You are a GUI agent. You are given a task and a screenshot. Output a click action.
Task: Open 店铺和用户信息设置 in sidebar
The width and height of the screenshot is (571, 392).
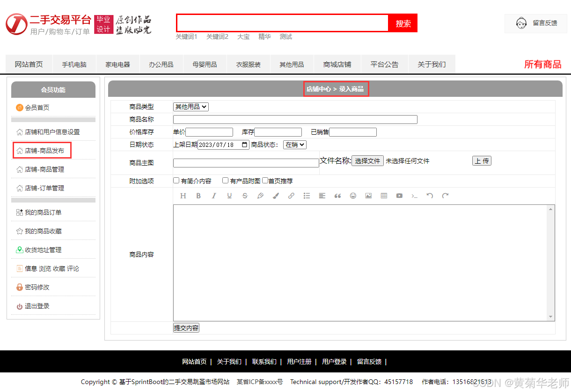pyautogui.click(x=52, y=132)
